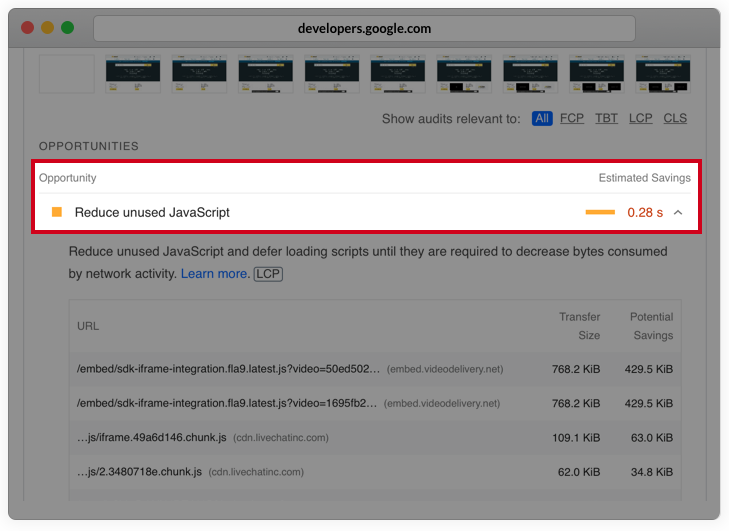Open the first blank filmstrip thumbnail
This screenshot has height=531, width=729.
(x=67, y=74)
